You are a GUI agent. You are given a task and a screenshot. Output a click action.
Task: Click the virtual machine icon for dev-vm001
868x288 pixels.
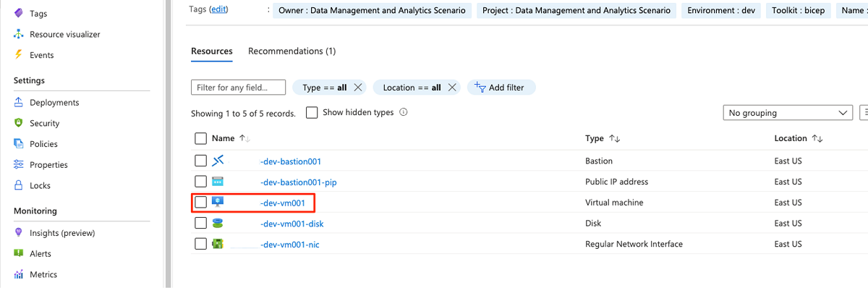(218, 203)
